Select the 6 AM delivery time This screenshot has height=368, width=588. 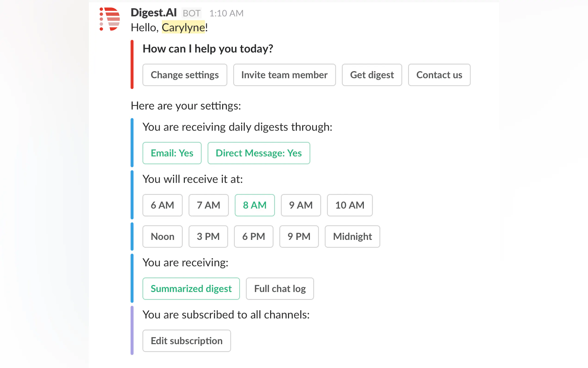point(162,205)
